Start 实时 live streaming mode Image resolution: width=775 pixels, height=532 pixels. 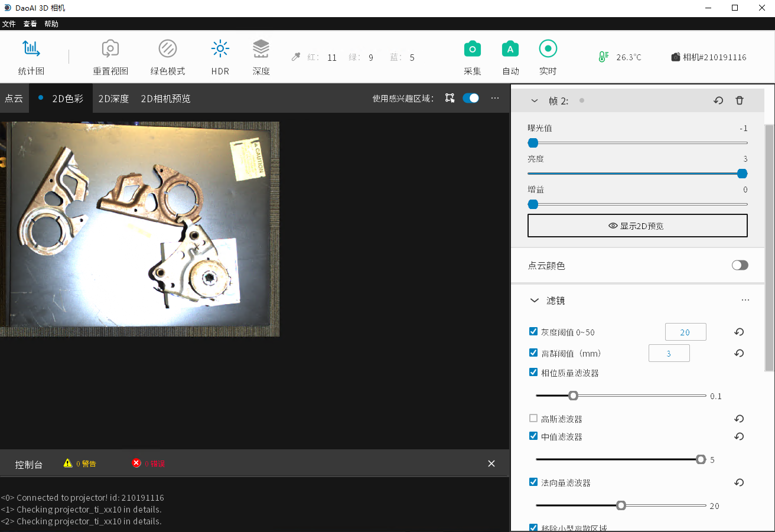pyautogui.click(x=548, y=50)
